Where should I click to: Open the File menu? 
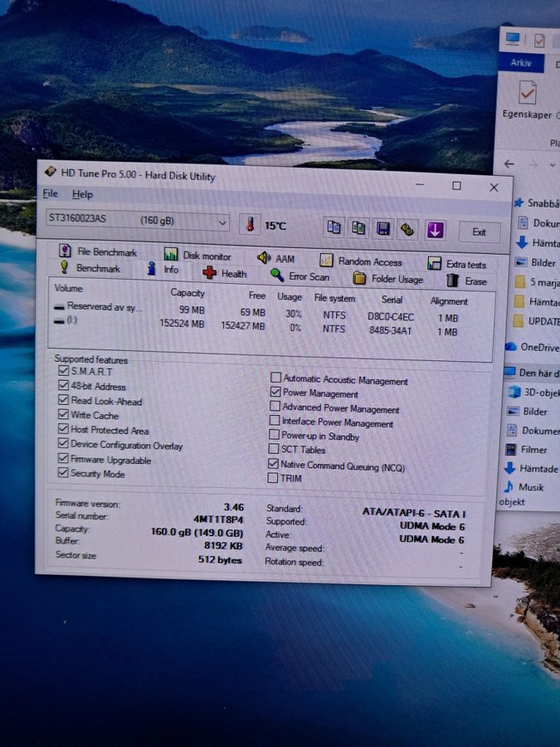click(51, 193)
